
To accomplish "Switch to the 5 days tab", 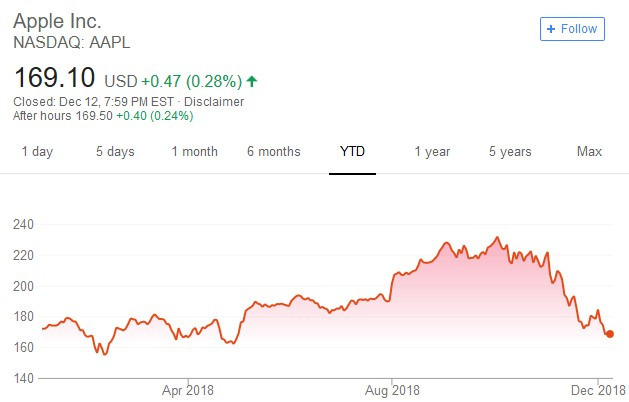I will [115, 152].
